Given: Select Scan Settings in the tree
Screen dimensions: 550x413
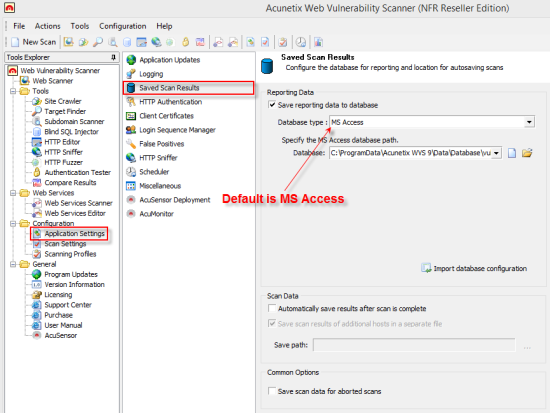Looking at the screenshot, I should point(65,244).
